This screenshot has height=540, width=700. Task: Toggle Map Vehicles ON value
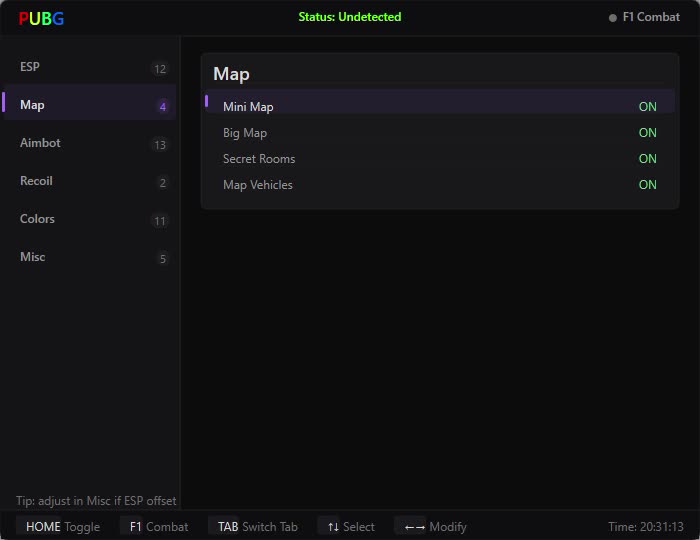tap(647, 184)
